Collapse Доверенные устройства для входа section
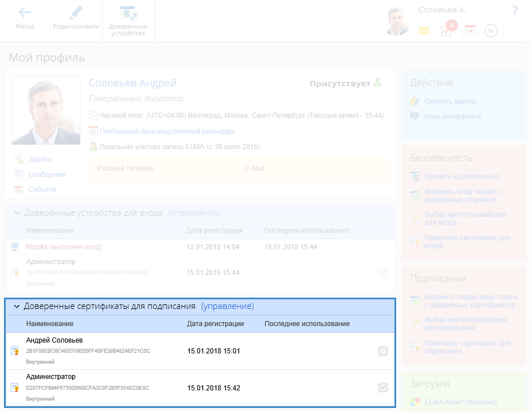Viewport: 532px width, 412px height. point(16,213)
